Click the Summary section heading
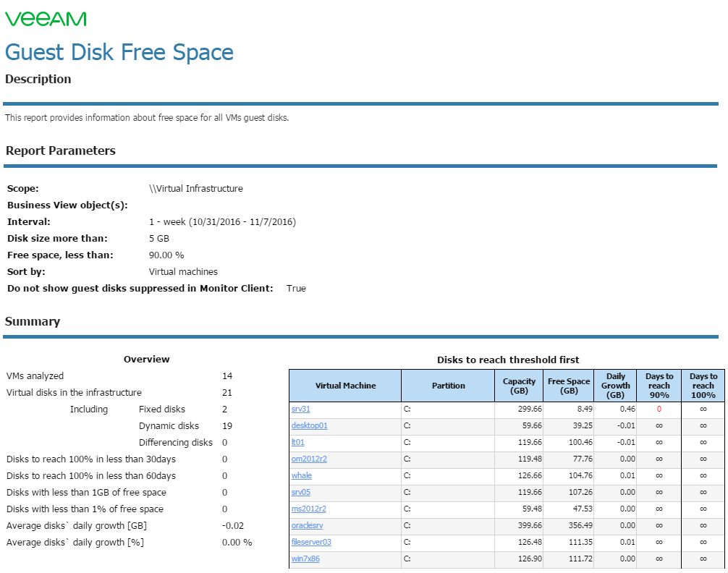The width and height of the screenshot is (728, 573). pyautogui.click(x=33, y=321)
